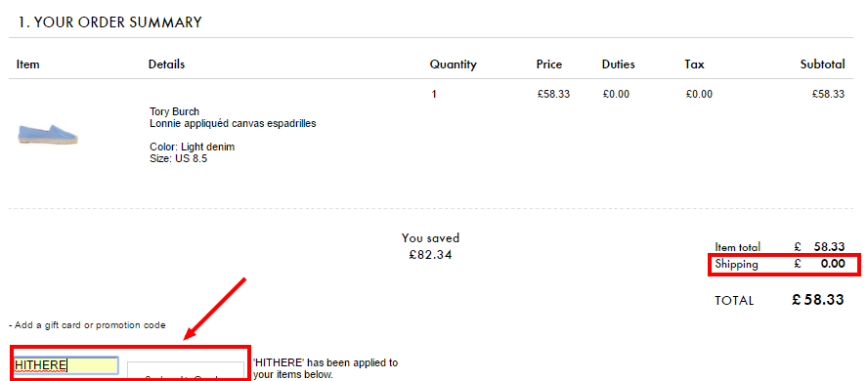This screenshot has height=381, width=868.
Task: Click the Item column header
Action: pos(27,64)
